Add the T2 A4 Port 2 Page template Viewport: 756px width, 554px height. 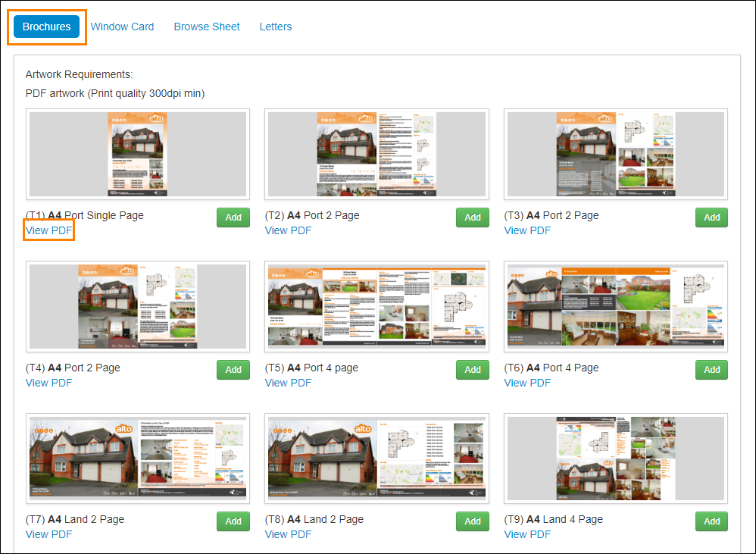coord(473,218)
